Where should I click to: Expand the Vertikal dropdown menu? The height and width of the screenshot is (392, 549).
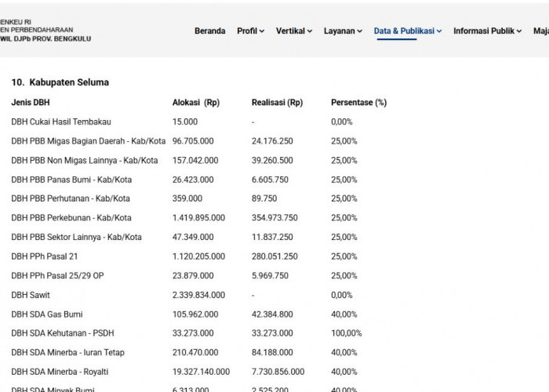(x=294, y=31)
